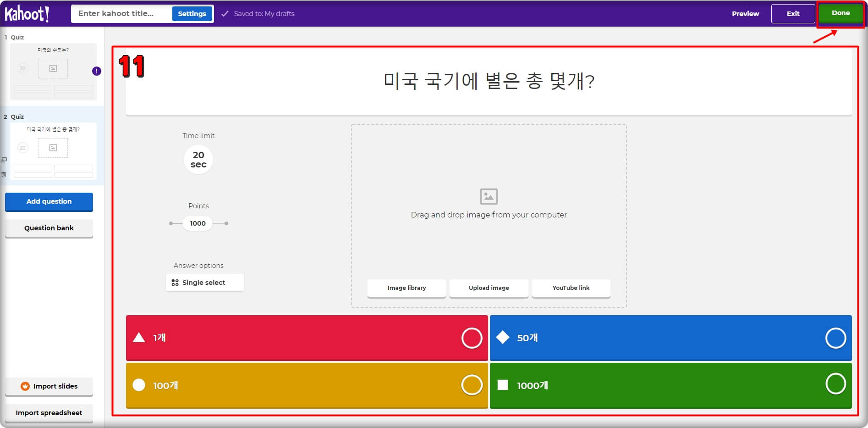Image resolution: width=868 pixels, height=428 pixels.
Task: Click the Add question button
Action: (49, 202)
